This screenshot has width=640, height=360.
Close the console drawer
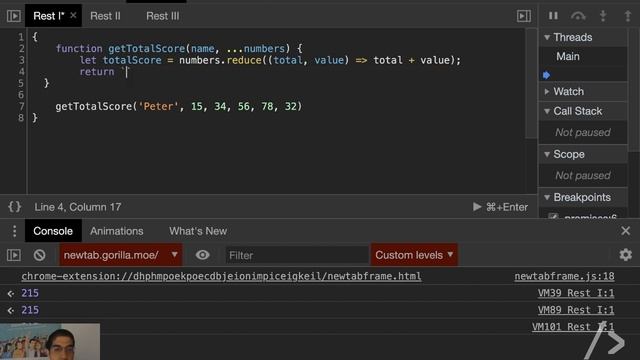[x=625, y=231]
